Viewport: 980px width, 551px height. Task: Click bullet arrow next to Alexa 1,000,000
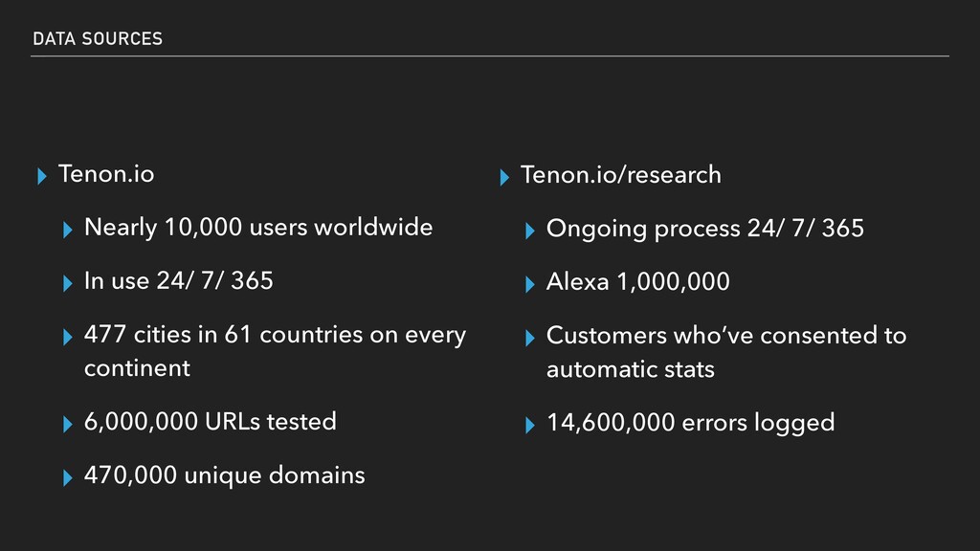[x=530, y=284]
